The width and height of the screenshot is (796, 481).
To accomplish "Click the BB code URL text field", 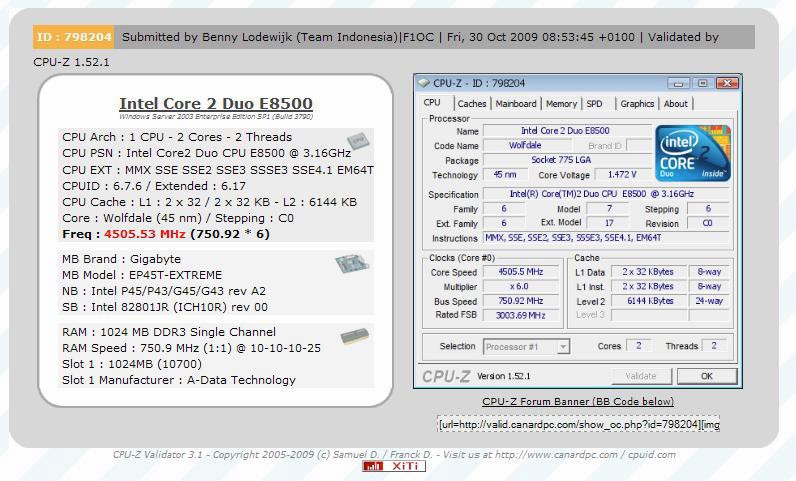I will tap(578, 424).
